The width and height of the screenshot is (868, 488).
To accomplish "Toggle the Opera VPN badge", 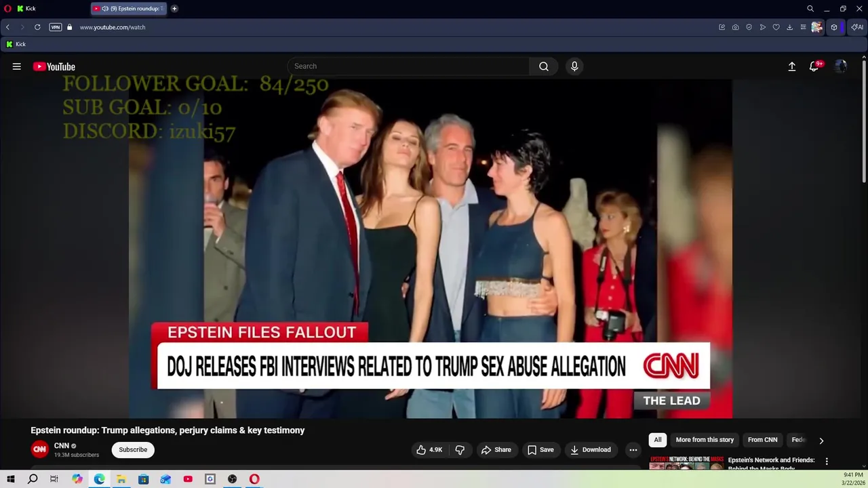I will coord(56,27).
